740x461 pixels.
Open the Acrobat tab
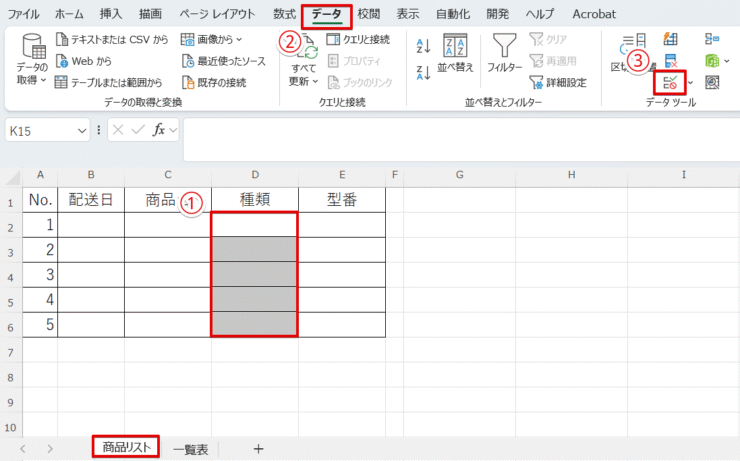pos(594,14)
